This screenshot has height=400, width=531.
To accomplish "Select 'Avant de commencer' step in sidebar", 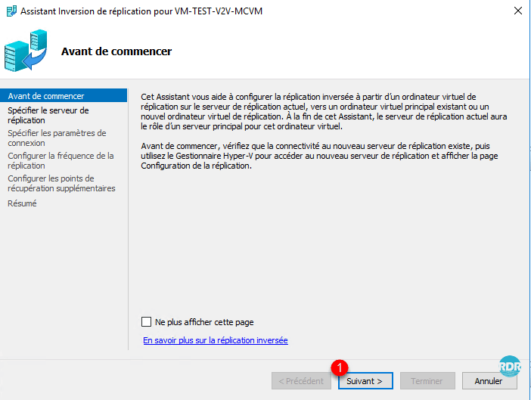I will tap(63, 96).
